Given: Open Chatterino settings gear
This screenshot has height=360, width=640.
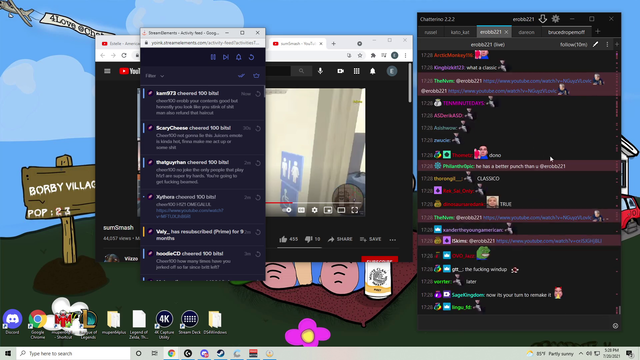Looking at the screenshot, I should pos(556,19).
